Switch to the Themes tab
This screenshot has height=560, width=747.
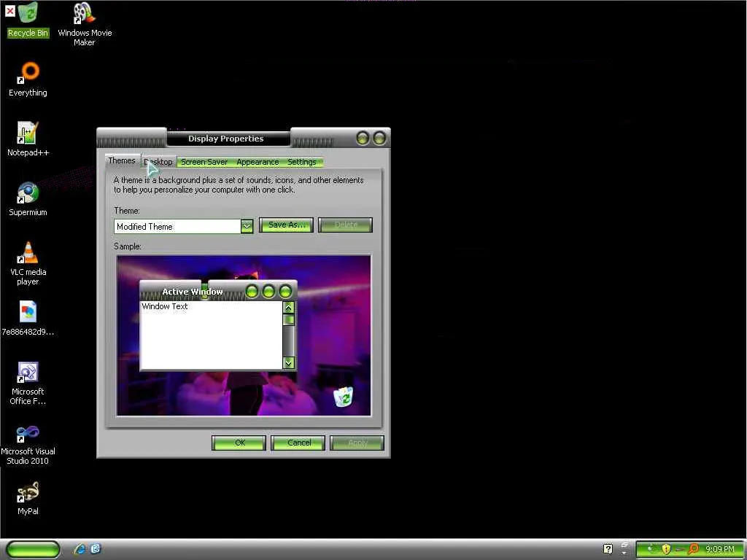point(122,161)
